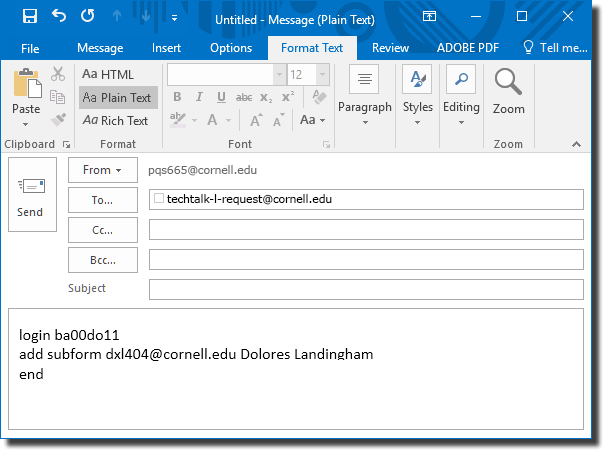Click techtalk-l-request recipient presence checkbox

(x=159, y=198)
